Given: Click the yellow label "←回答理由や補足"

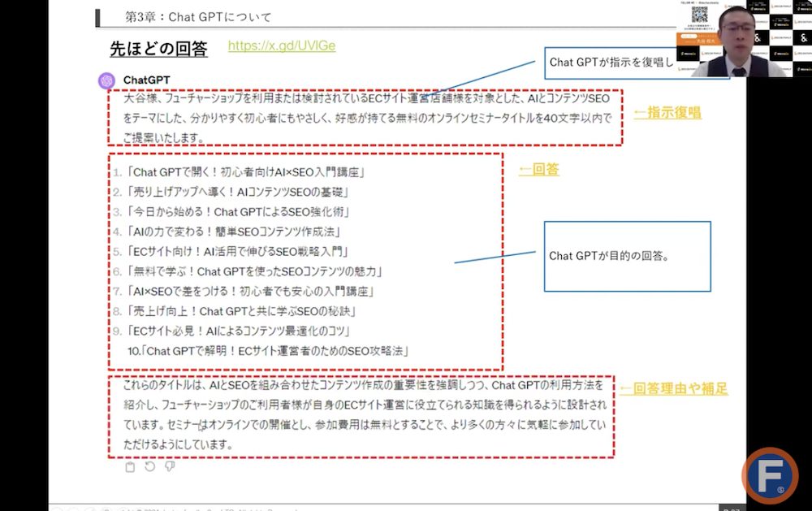Looking at the screenshot, I should [x=674, y=388].
